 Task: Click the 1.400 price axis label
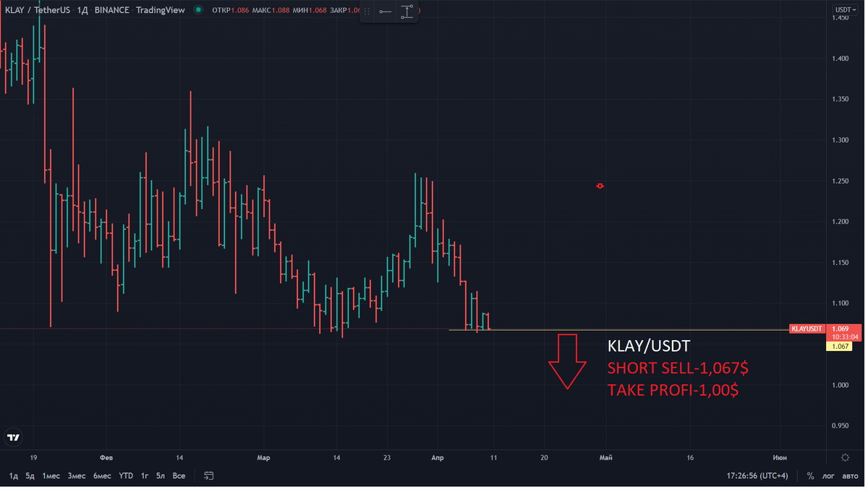839,59
